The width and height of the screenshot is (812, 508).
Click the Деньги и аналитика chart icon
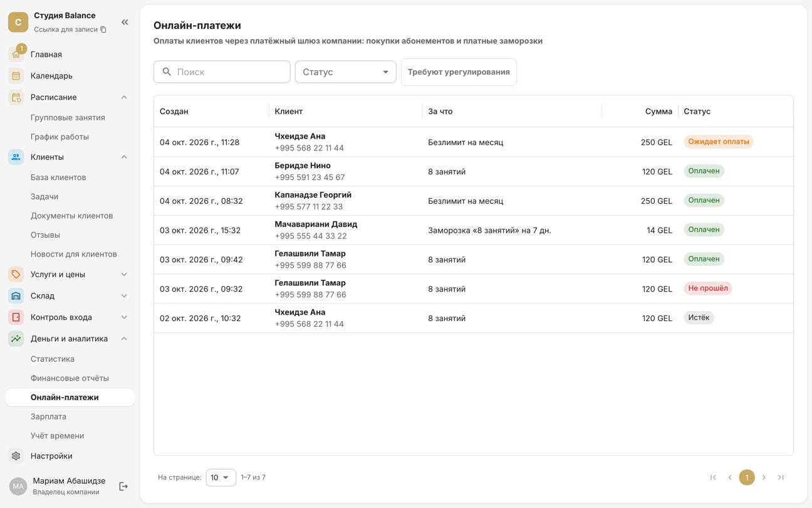16,339
